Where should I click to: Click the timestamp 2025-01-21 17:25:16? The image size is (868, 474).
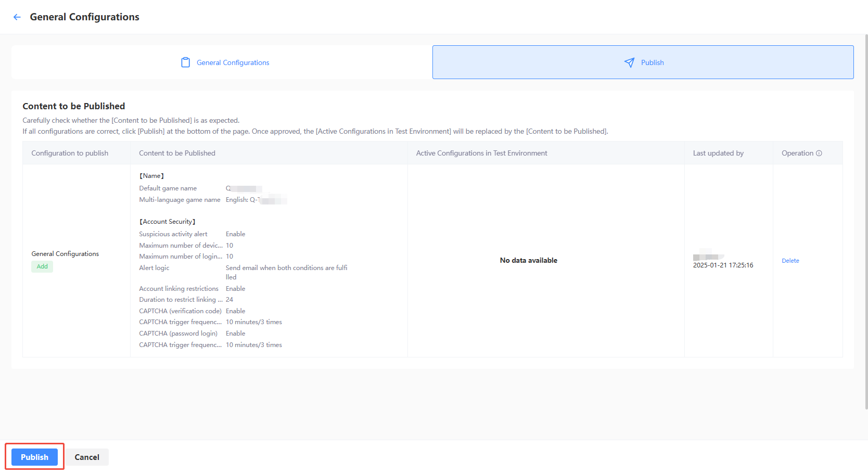click(x=723, y=265)
